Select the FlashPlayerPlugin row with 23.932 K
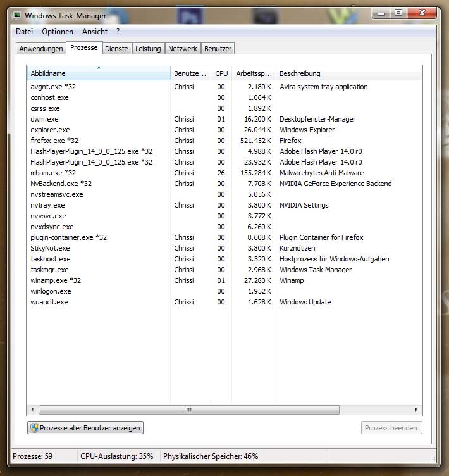Screen dimensions: 449x476 [x=225, y=162]
